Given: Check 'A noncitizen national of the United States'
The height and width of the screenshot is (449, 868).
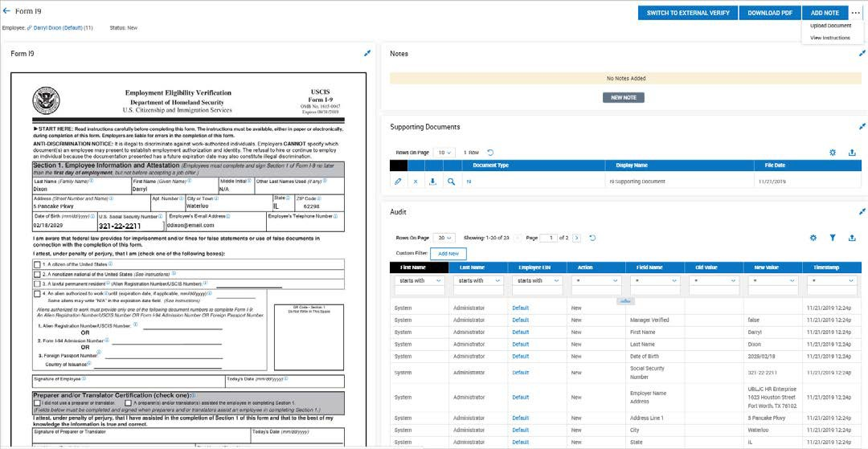Looking at the screenshot, I should point(37,274).
